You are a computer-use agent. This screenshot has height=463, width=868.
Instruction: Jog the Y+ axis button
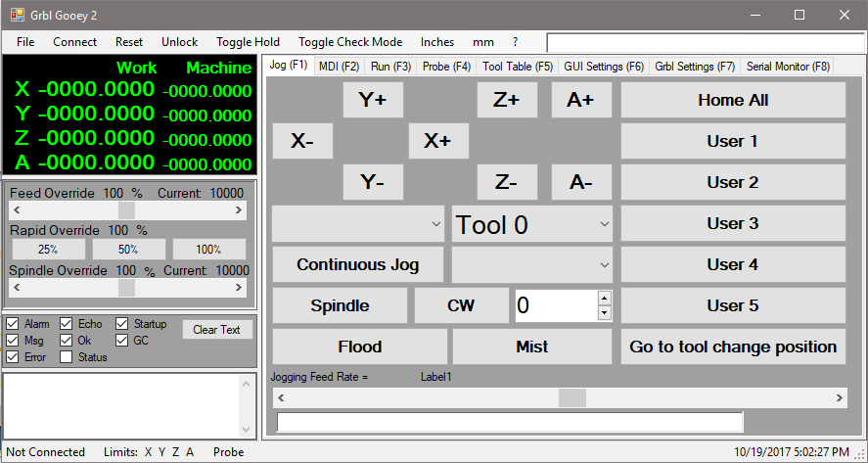point(373,100)
